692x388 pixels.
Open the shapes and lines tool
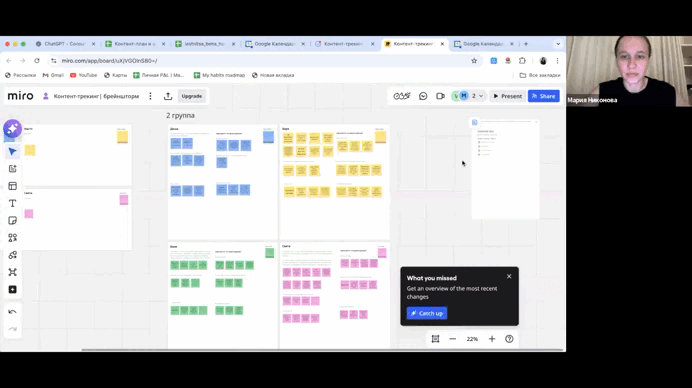click(x=12, y=237)
